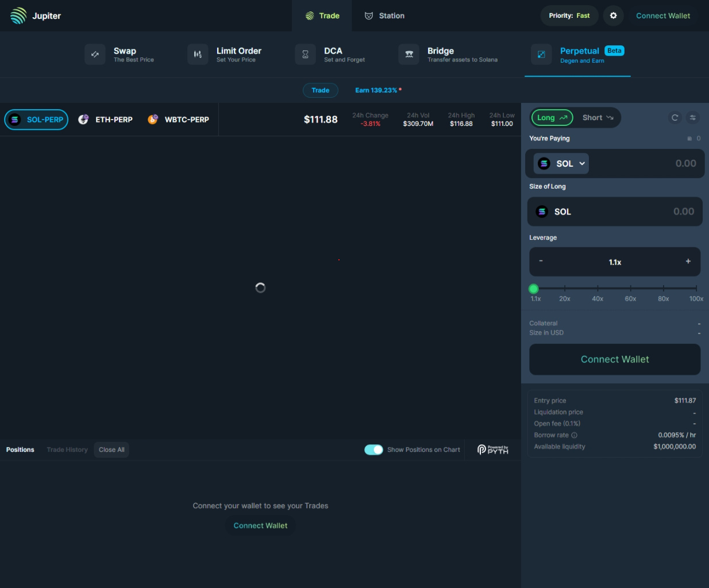The image size is (709, 588).
Task: Click the Jupiter logo icon
Action: coord(18,16)
